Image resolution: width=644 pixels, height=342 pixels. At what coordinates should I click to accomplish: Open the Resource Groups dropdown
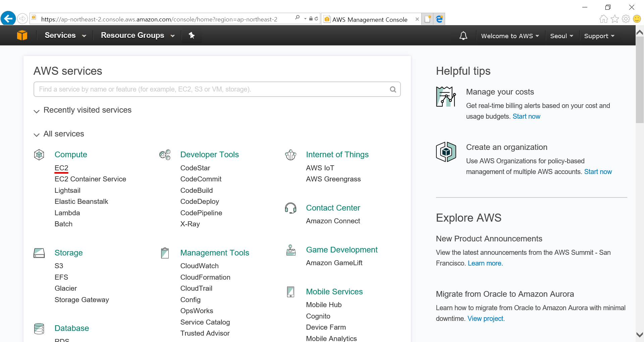[x=138, y=36]
